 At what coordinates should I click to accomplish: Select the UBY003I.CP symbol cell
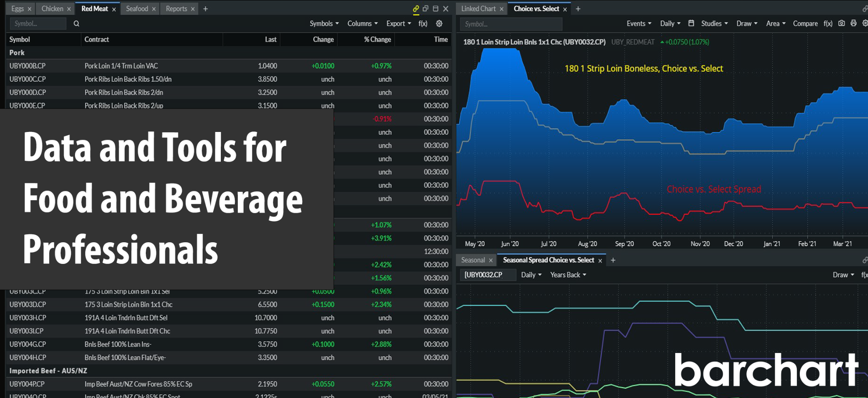pyautogui.click(x=26, y=331)
